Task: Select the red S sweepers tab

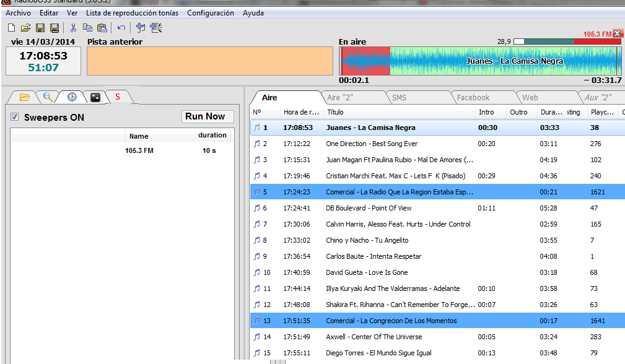Action: click(x=118, y=97)
